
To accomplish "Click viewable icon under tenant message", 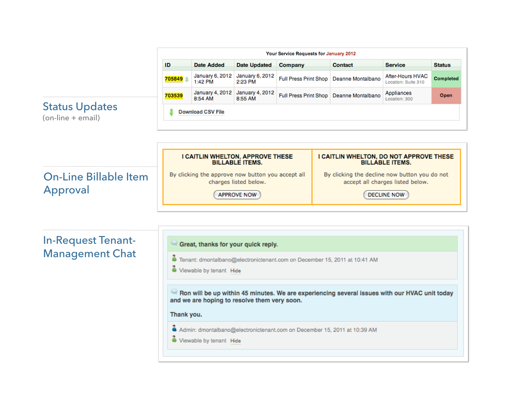I will pos(174,269).
